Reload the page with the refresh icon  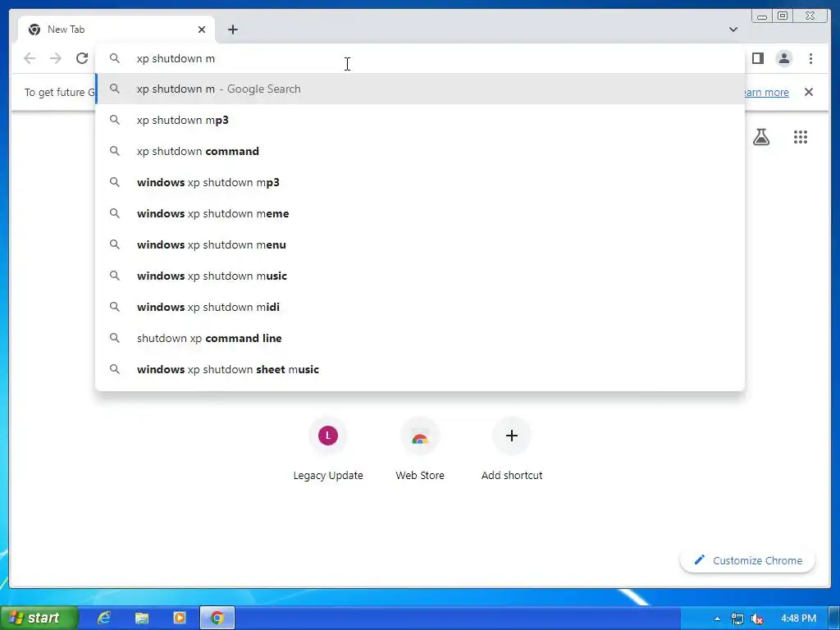pos(82,58)
